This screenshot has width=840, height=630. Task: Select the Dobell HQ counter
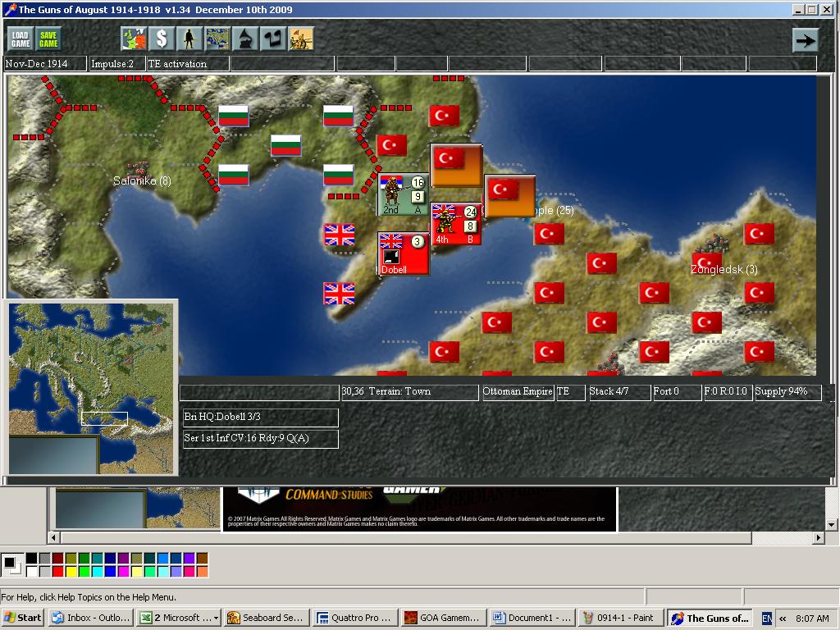tap(404, 254)
